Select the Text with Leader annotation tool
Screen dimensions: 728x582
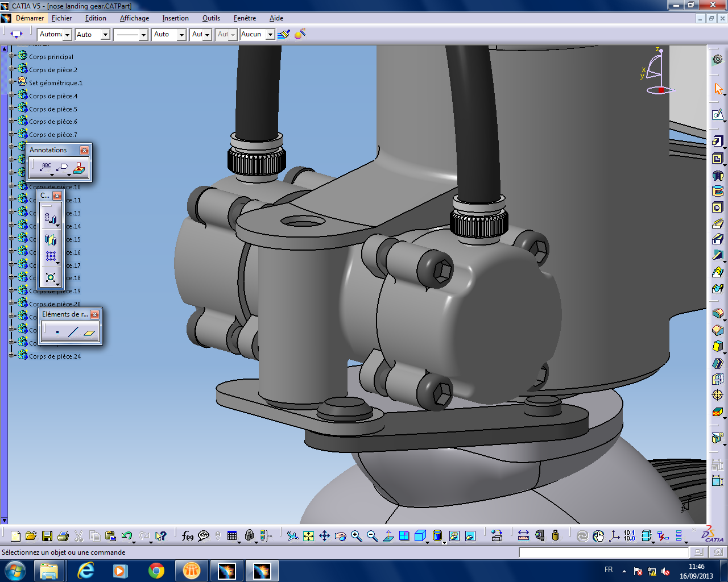click(46, 168)
